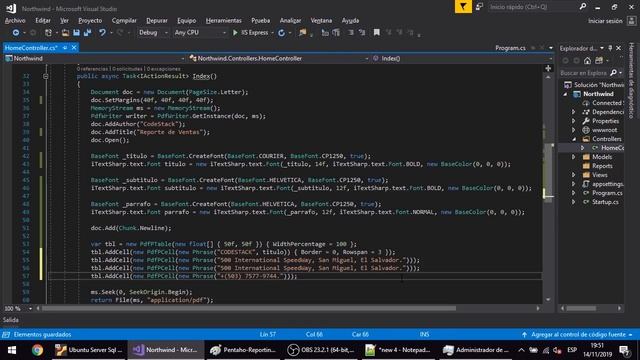
Task: Click the Iniciar sesión sign-in link
Action: click(x=605, y=21)
